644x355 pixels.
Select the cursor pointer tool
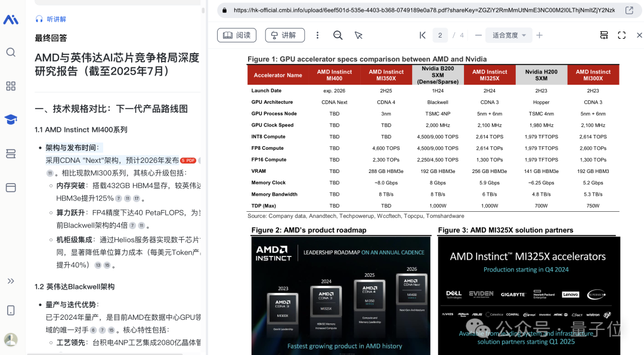click(358, 35)
